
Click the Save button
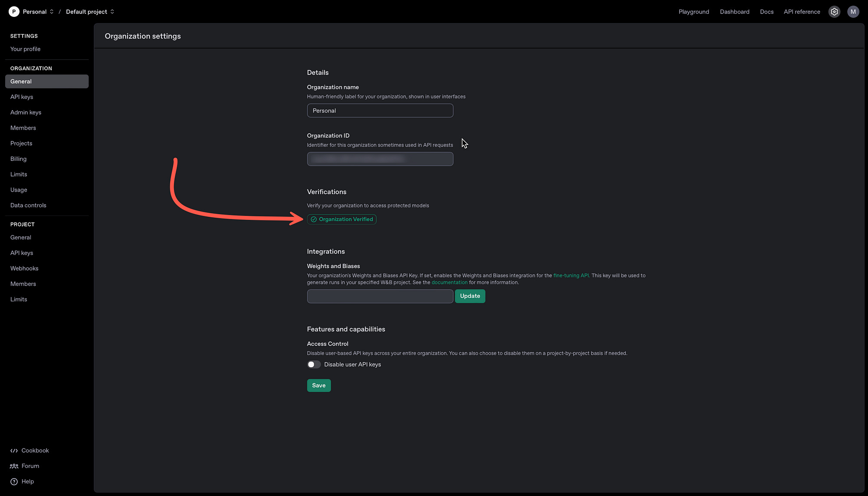point(319,385)
